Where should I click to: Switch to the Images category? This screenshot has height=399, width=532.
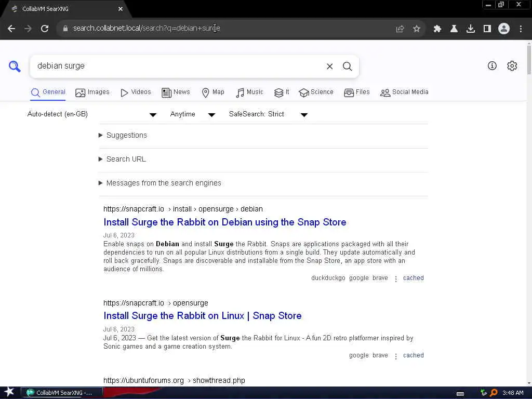(92, 92)
